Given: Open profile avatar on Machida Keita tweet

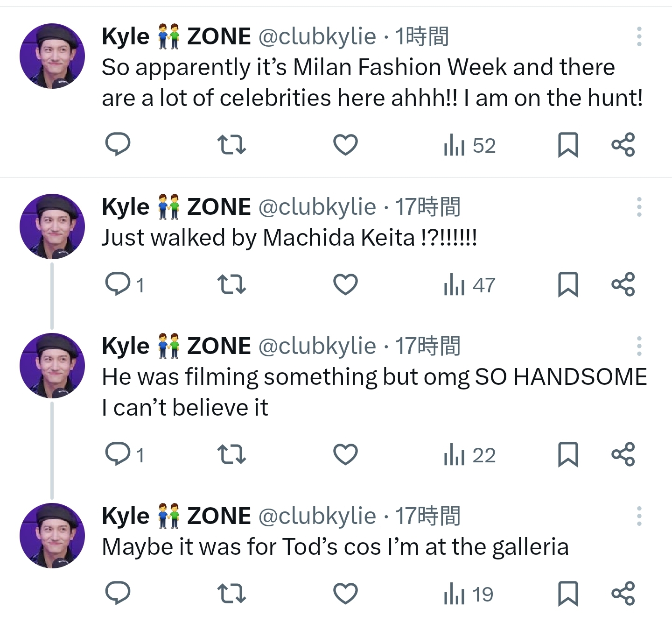Looking at the screenshot, I should tap(52, 227).
